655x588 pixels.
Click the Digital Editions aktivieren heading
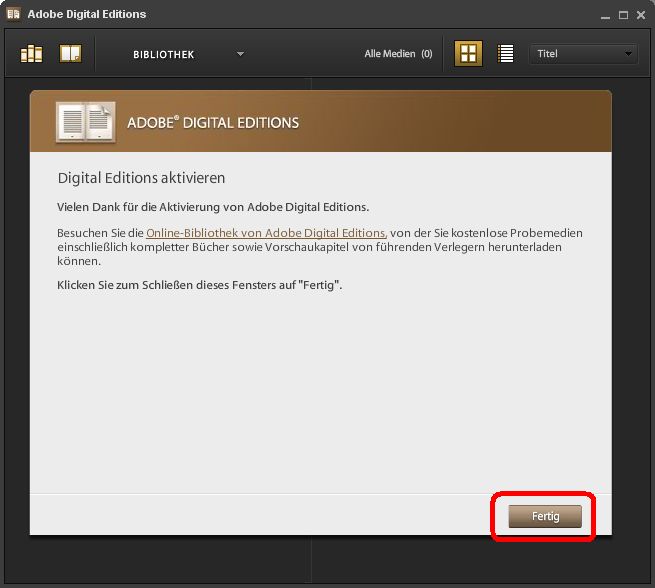pos(141,178)
